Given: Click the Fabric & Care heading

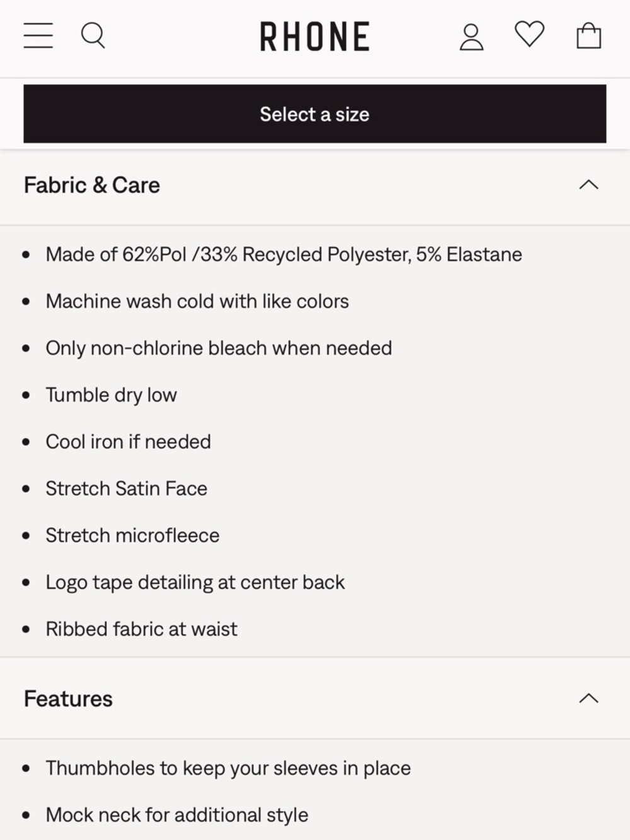Looking at the screenshot, I should coord(92,185).
